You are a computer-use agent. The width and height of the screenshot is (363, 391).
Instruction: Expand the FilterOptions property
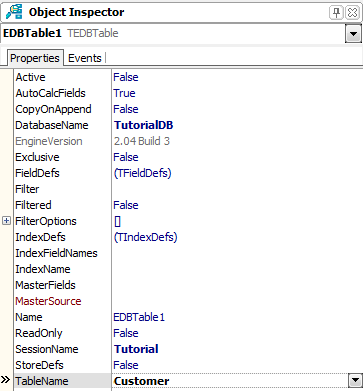pos(6,221)
